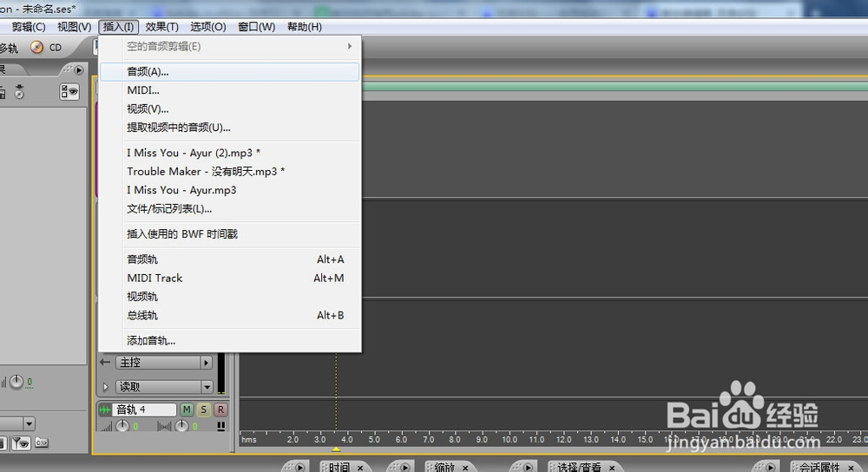This screenshot has width=868, height=472.
Task: Click 10.0 on the time ruler
Action: [x=510, y=439]
